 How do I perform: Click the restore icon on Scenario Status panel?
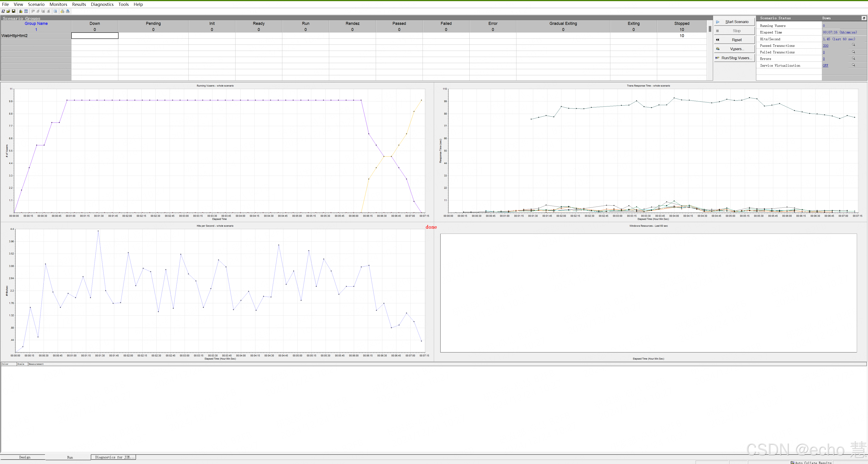click(864, 18)
